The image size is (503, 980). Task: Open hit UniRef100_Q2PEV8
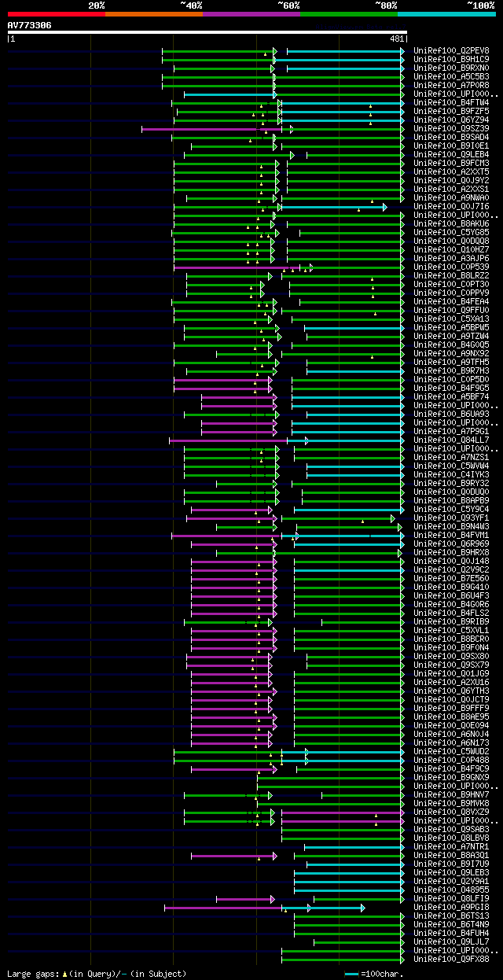coord(451,50)
